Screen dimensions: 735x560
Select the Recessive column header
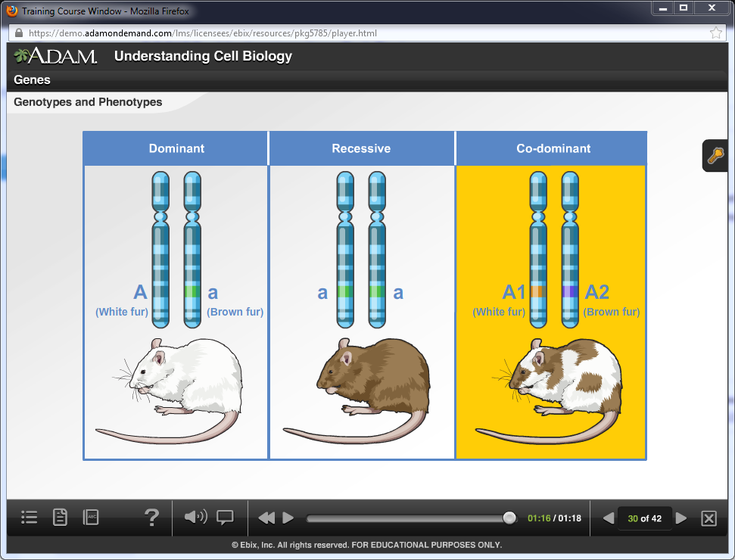(361, 148)
